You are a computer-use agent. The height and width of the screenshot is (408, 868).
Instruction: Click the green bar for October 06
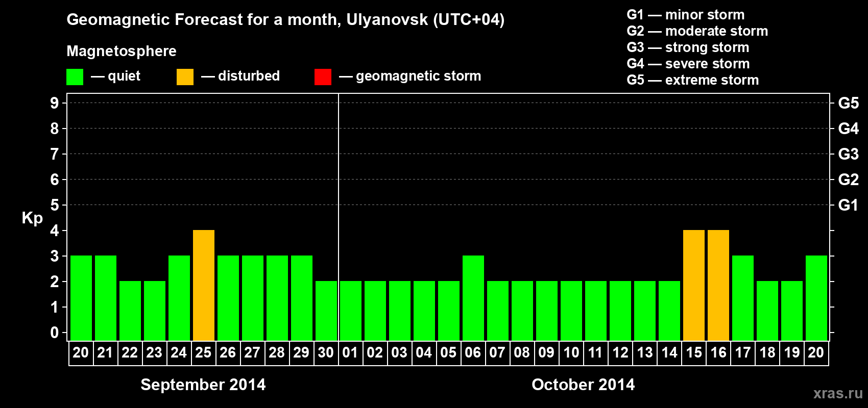pyautogui.click(x=473, y=298)
